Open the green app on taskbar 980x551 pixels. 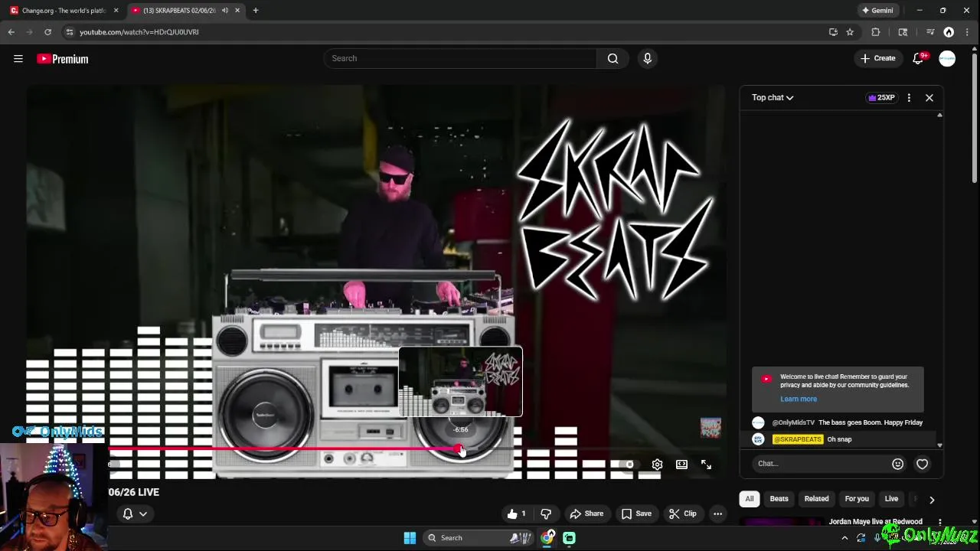pos(569,538)
